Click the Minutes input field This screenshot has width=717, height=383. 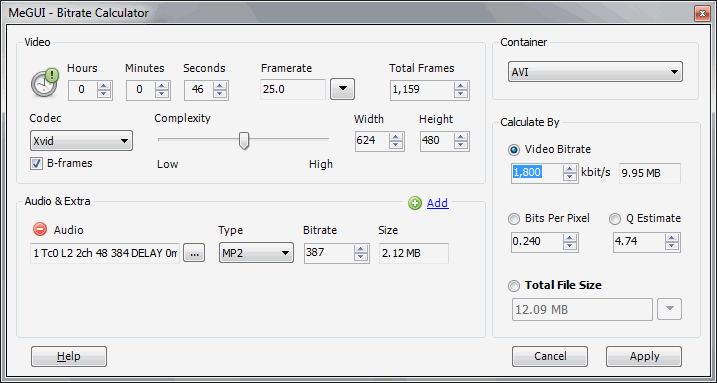coord(140,90)
